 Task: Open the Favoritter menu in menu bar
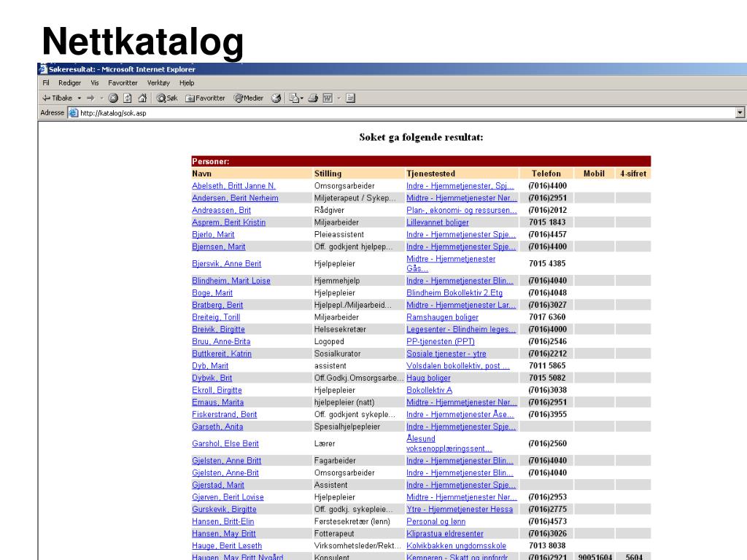[123, 83]
